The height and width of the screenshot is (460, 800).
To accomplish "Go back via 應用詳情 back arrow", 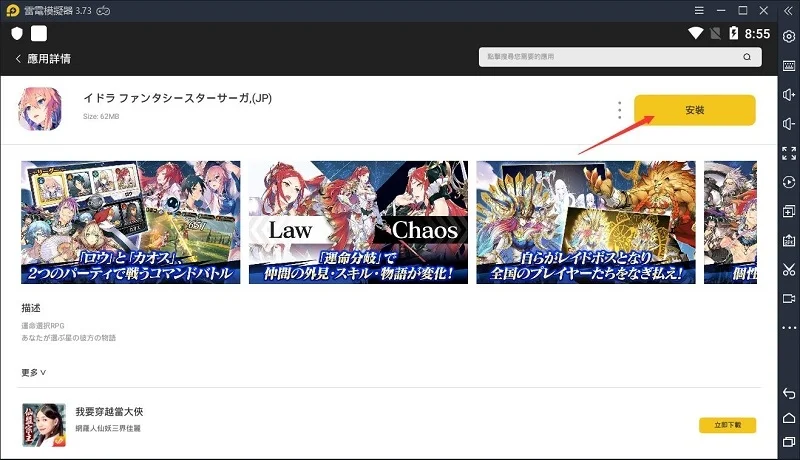I will [18, 59].
